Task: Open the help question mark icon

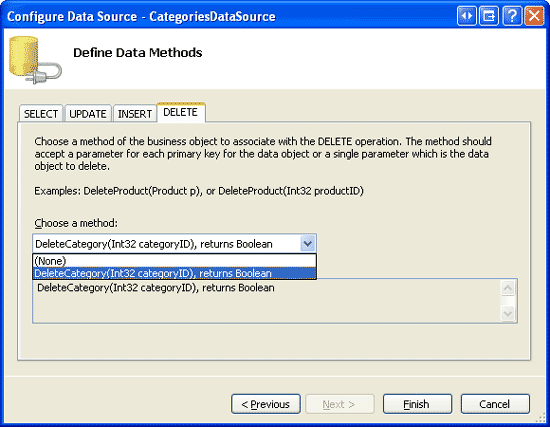Action: pyautogui.click(x=511, y=16)
